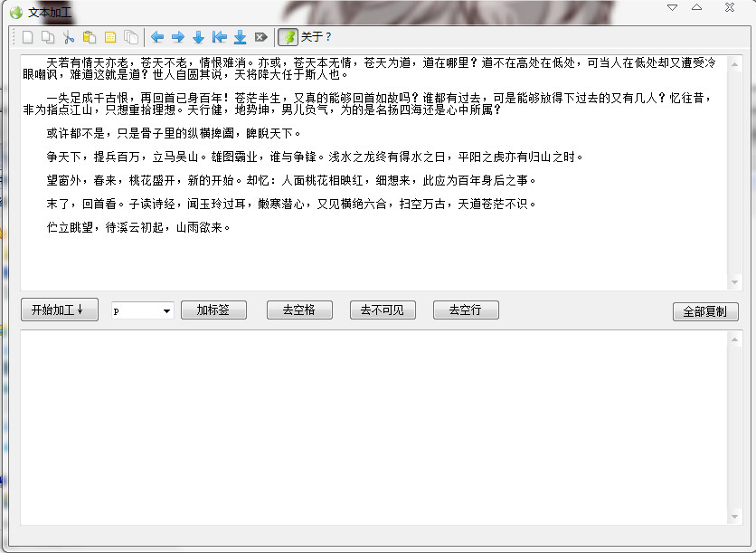The height and width of the screenshot is (553, 756).
Task: Click the duplicate/copy pages icon
Action: 49,37
